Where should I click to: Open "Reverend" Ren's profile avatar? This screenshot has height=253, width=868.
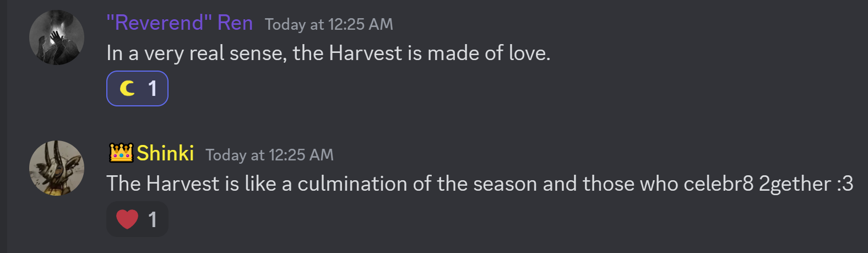[56, 37]
